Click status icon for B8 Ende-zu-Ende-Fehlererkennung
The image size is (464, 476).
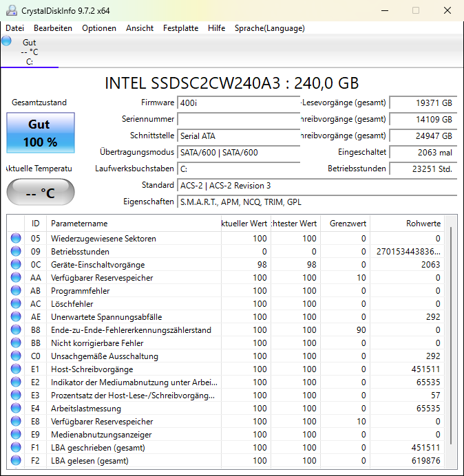point(16,329)
